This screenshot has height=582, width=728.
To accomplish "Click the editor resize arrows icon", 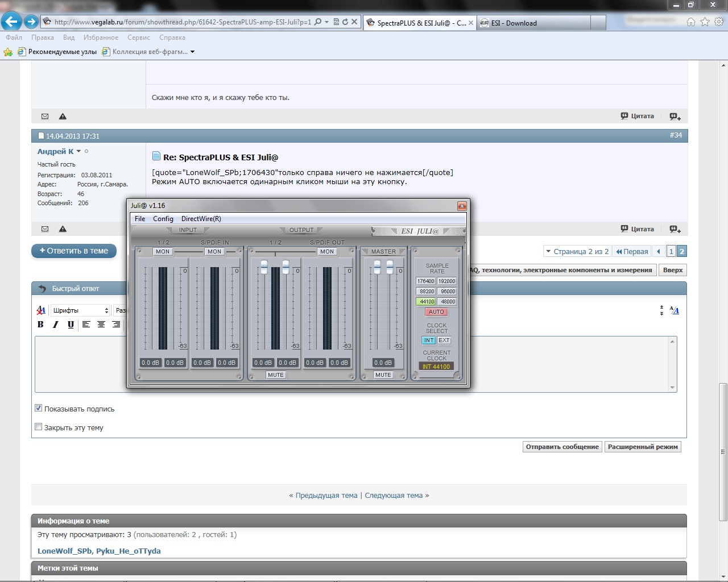I will pos(661,310).
